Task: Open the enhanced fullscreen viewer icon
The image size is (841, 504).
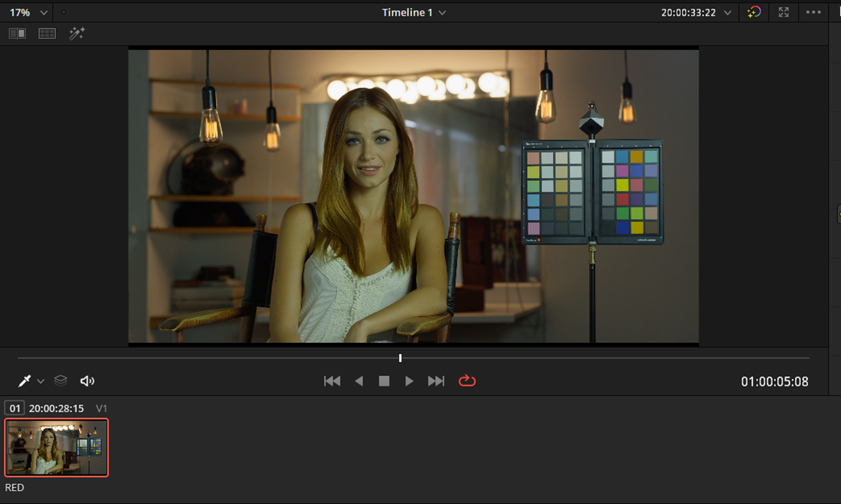Action: coord(783,12)
